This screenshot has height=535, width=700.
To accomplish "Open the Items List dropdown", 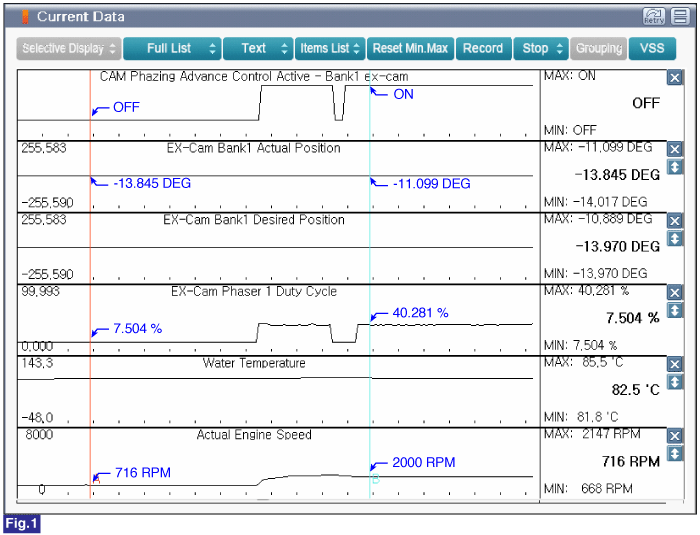I will (330, 48).
